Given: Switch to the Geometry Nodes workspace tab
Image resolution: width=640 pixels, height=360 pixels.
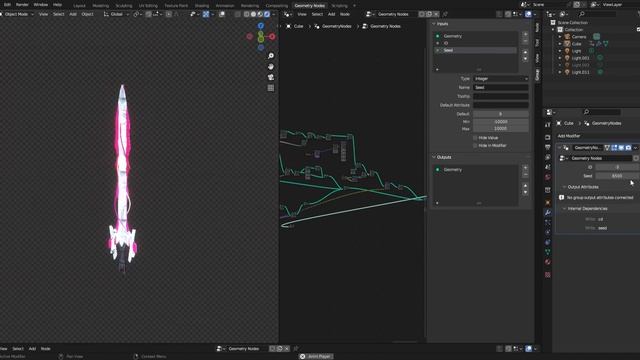Looking at the screenshot, I should [309, 6].
